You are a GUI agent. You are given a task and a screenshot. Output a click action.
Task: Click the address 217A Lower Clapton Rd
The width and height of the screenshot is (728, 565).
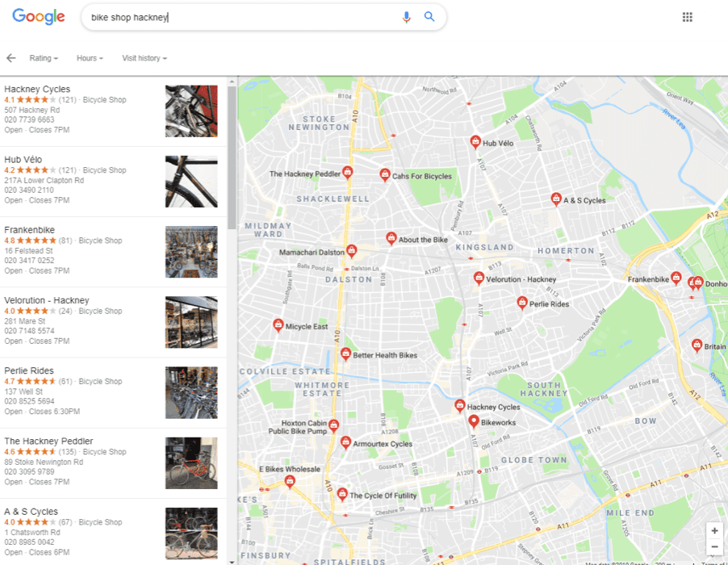[x=44, y=180]
